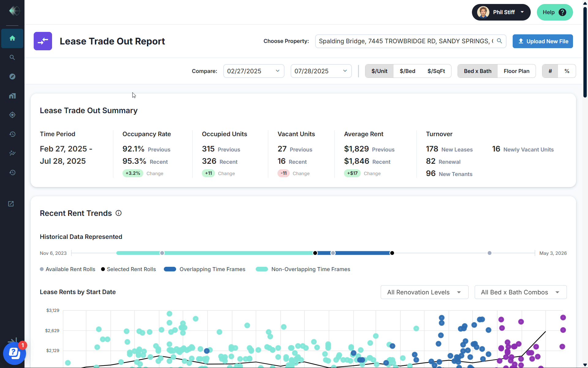Open the Phil Stiff user menu
Image resolution: width=588 pixels, height=368 pixels.
[501, 12]
